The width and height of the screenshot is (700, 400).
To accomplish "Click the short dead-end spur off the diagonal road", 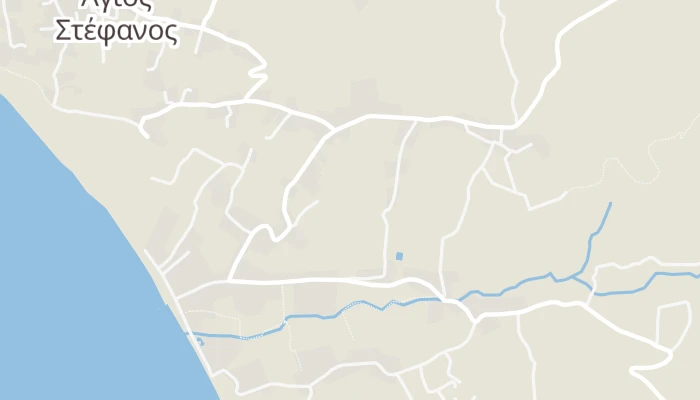I will (x=305, y=212).
